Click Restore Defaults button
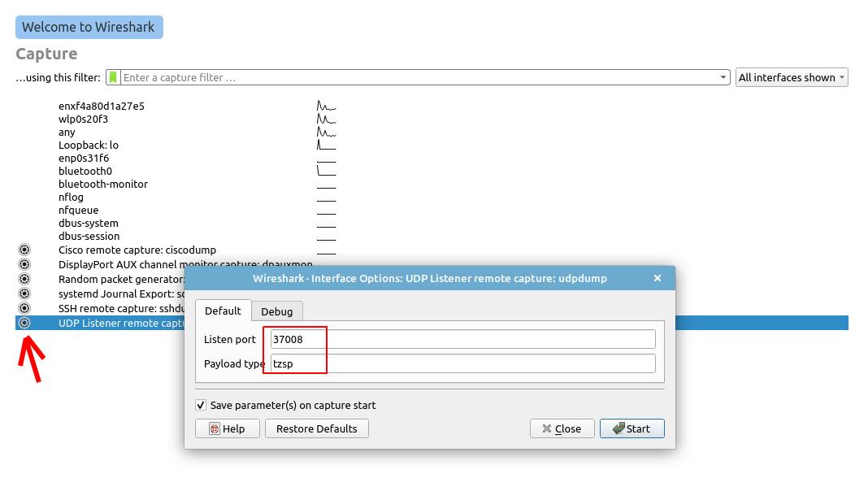868x500 pixels. (x=317, y=428)
